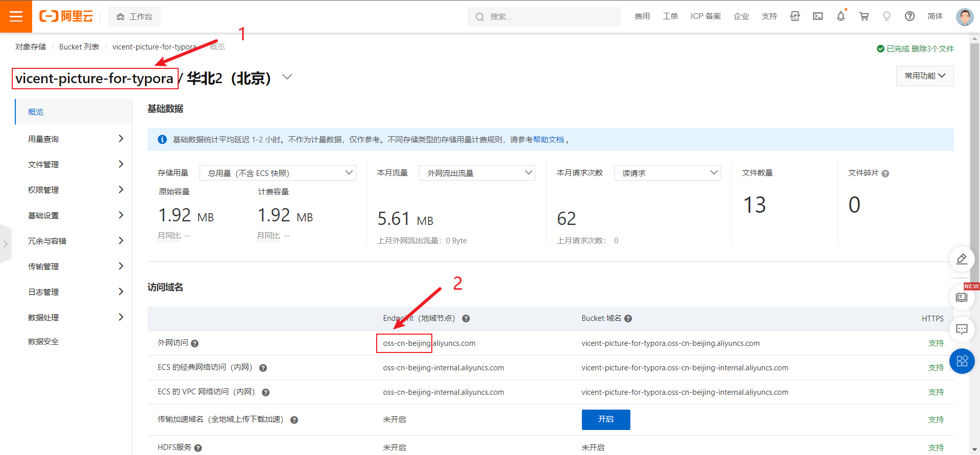Click the 已完成 删除3个文件 status
This screenshot has height=455, width=980.
pyautogui.click(x=915, y=49)
